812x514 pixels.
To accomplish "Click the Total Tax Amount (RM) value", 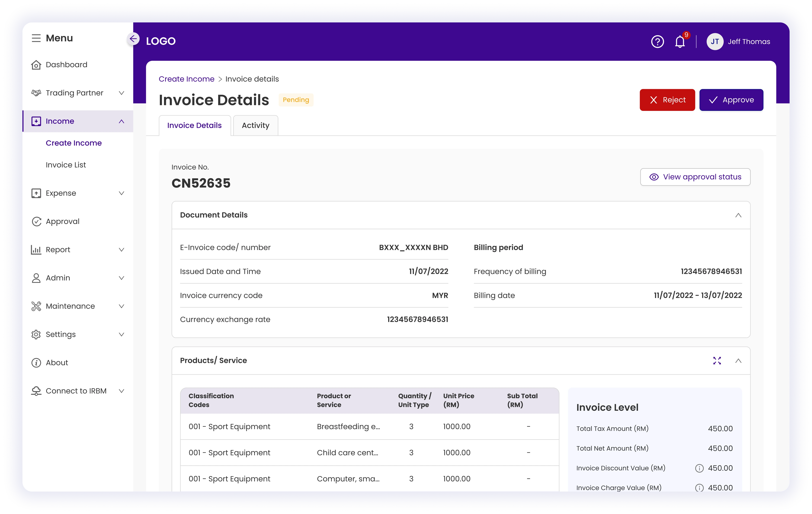I will click(x=720, y=429).
